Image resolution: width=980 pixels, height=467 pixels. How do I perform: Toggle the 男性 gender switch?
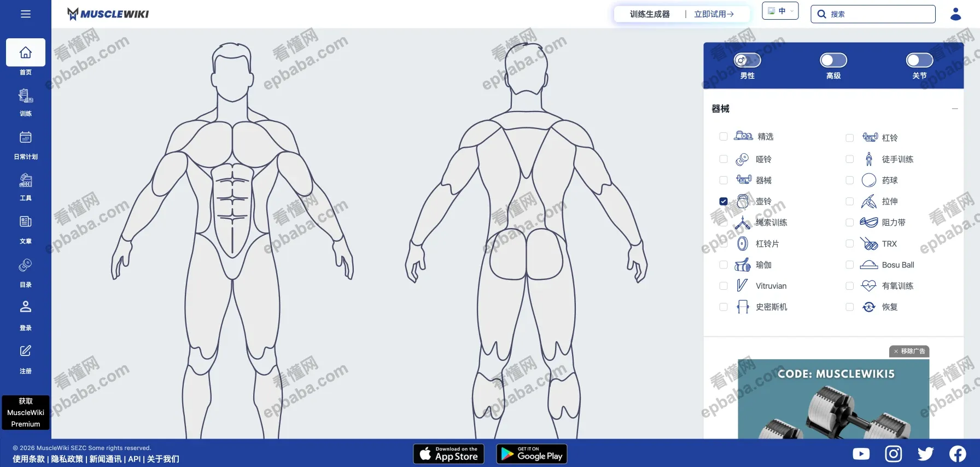(748, 60)
